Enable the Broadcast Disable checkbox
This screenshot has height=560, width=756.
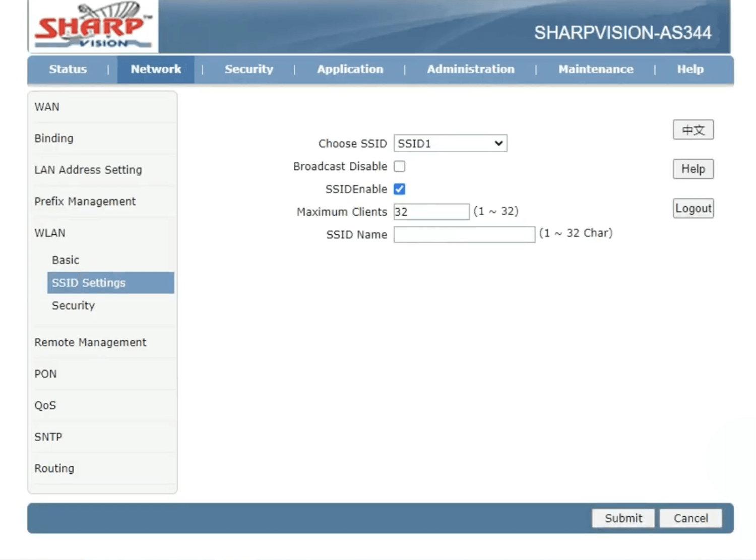click(x=399, y=166)
